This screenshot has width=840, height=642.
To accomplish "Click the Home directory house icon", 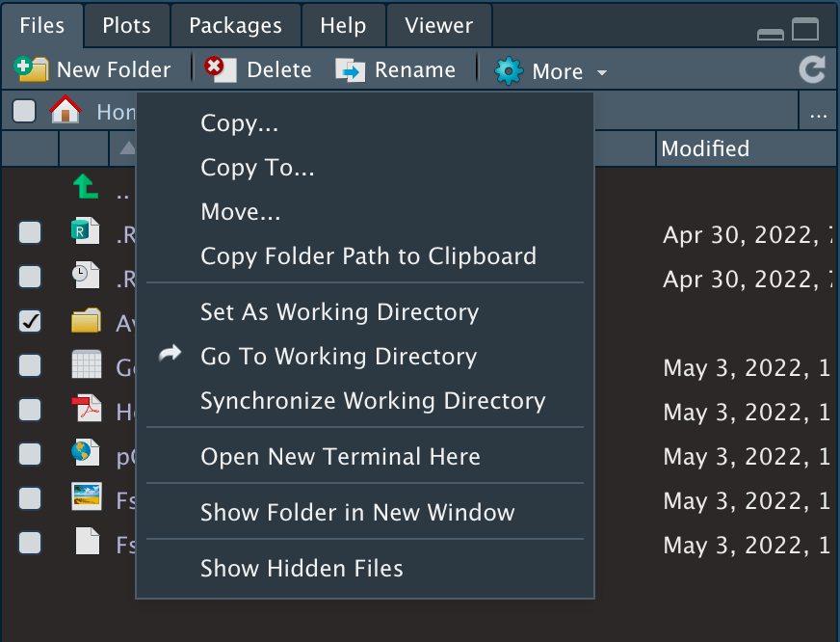I will point(66,111).
